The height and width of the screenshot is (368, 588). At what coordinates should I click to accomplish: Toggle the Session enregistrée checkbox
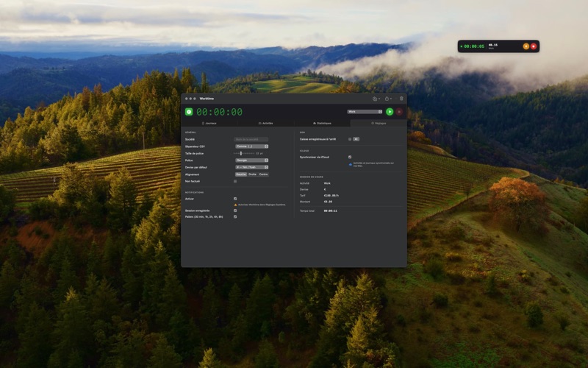(235, 210)
